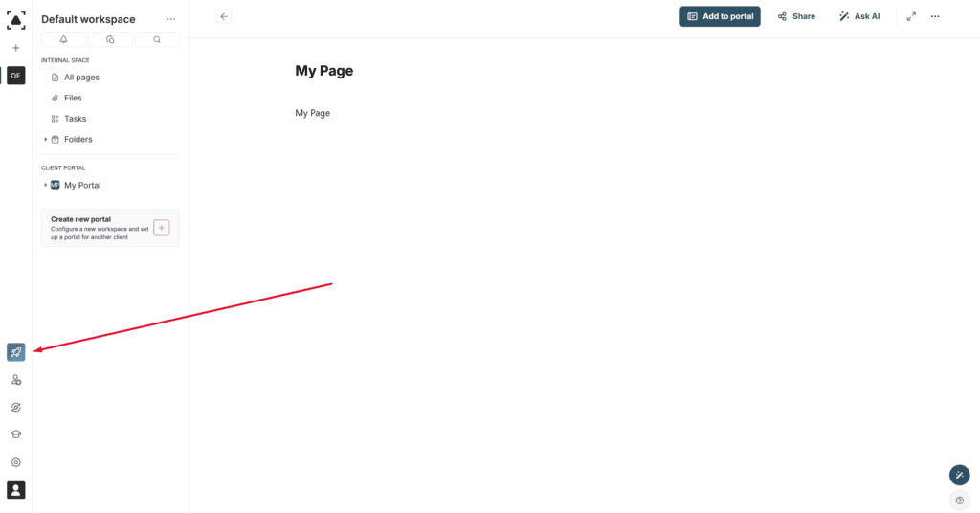Click the Share button

coord(796,17)
